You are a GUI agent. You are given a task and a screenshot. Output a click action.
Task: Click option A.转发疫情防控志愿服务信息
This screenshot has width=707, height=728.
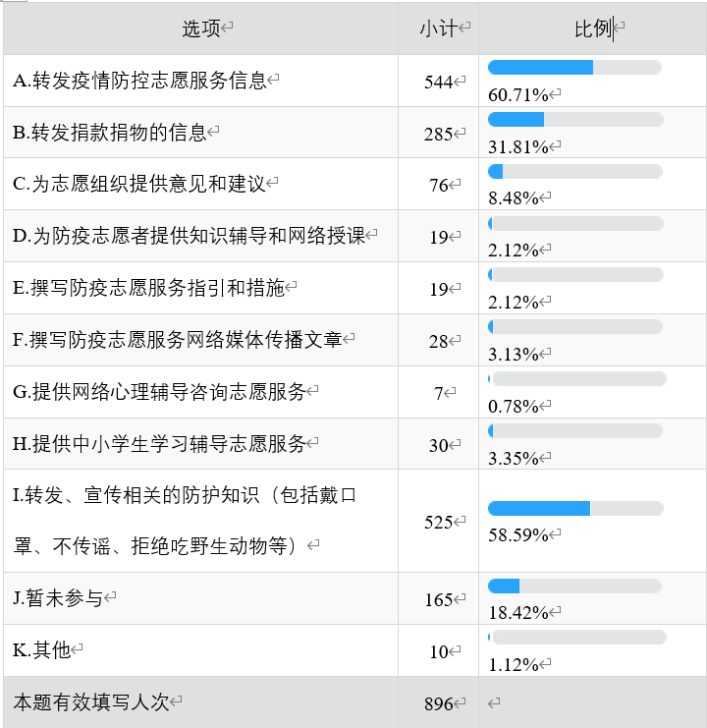click(x=139, y=81)
